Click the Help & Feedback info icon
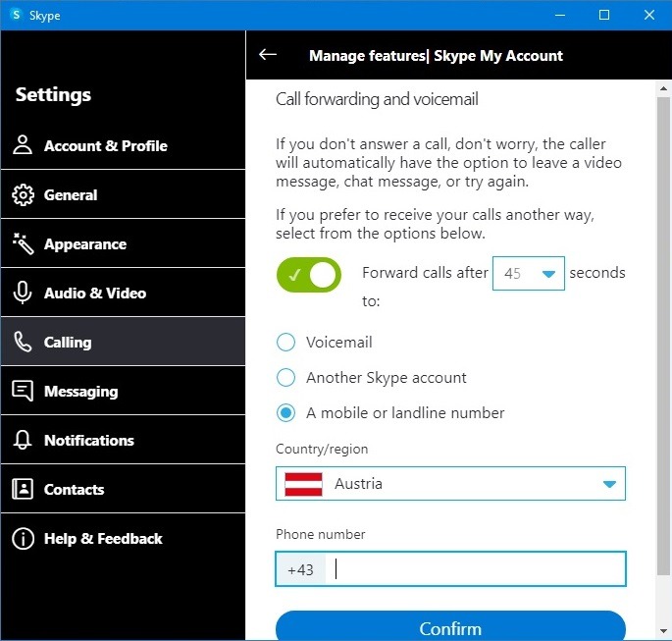Screen dimensions: 672x641 [x=23, y=538]
